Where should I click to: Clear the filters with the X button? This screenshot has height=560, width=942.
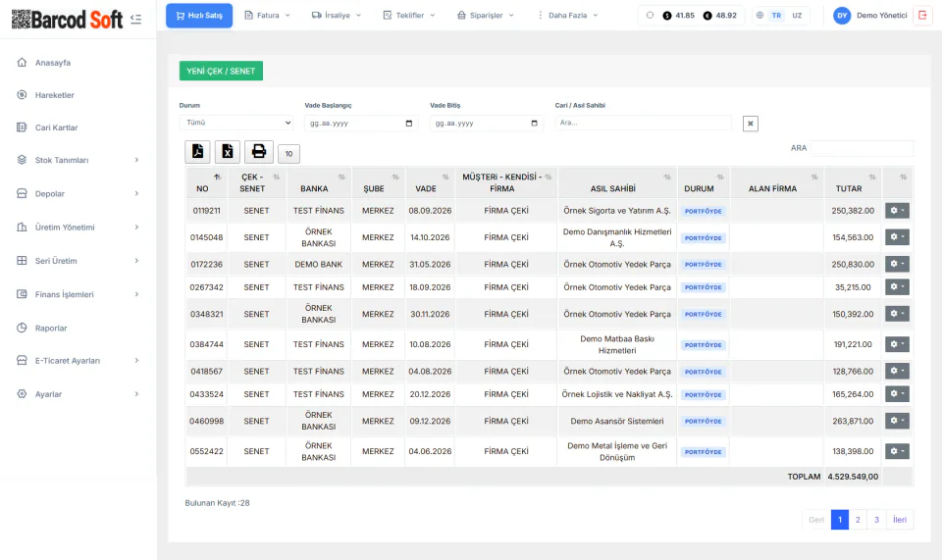(x=751, y=124)
